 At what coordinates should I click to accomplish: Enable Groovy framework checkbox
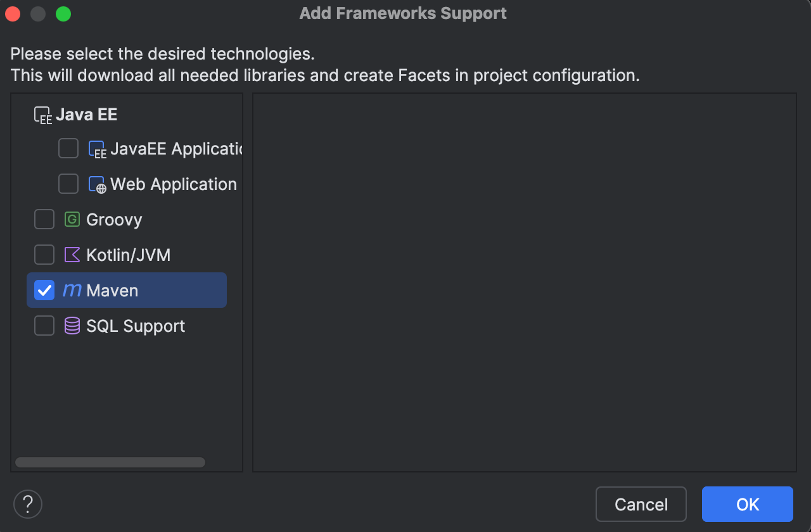pos(44,220)
